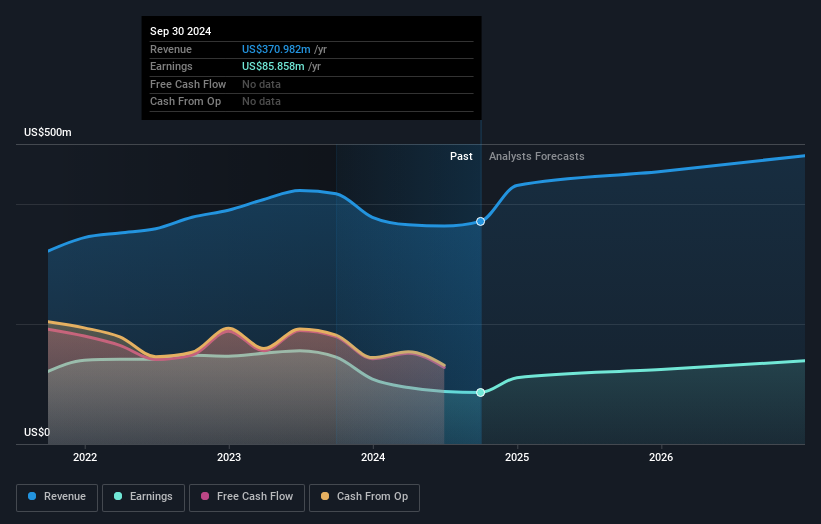Viewport: 821px width, 524px height.
Task: Click the 2024 x-axis label
Action: pyautogui.click(x=373, y=458)
